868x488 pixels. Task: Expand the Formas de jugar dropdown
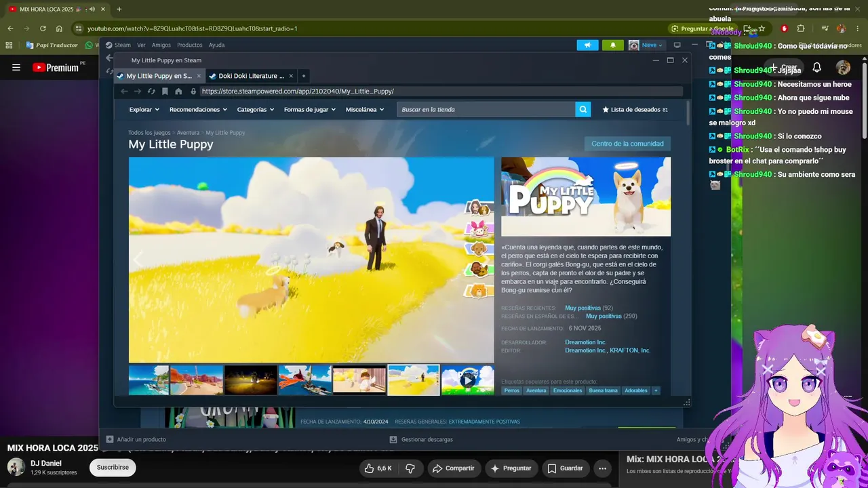(310, 109)
